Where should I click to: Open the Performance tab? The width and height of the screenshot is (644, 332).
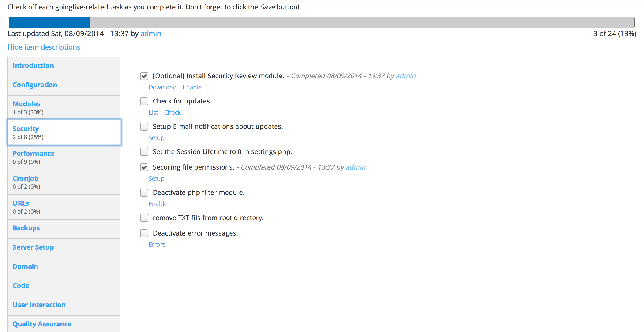(34, 154)
